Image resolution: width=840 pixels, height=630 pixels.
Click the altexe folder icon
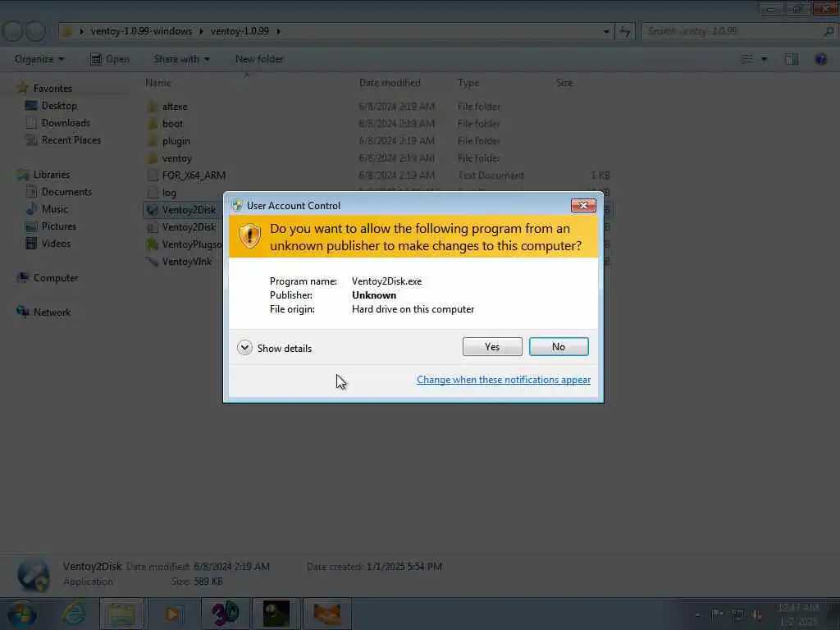coord(153,106)
